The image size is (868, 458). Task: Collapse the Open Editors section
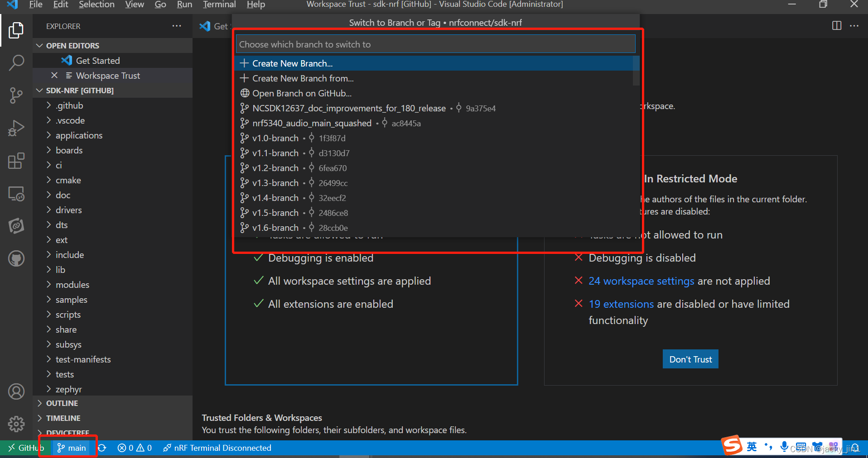[x=113, y=45]
